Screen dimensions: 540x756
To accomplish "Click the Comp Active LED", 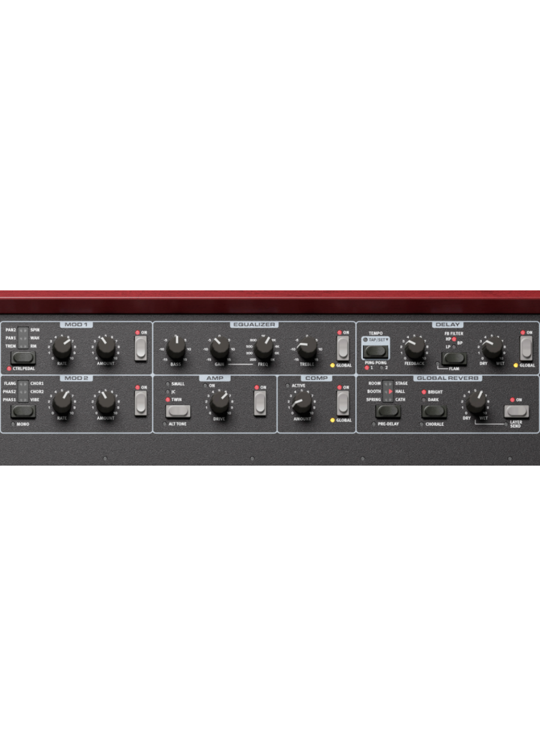I will point(287,386).
